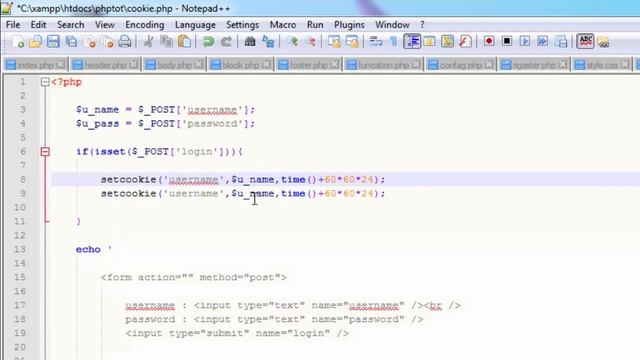This screenshot has width=640, height=360.
Task: Paste from clipboard using the toolbar icon
Action: click(184, 42)
